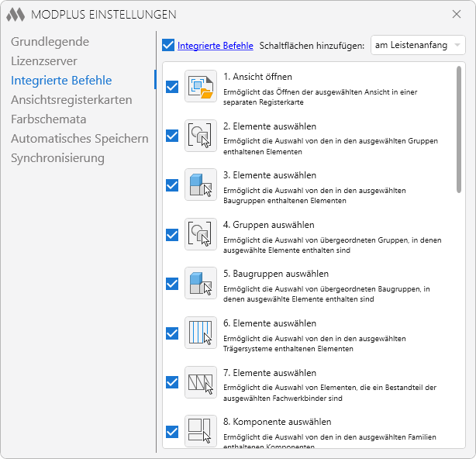Disable the 4. Gruppen auswählen checkbox
The width and height of the screenshot is (476, 459).
(x=172, y=235)
